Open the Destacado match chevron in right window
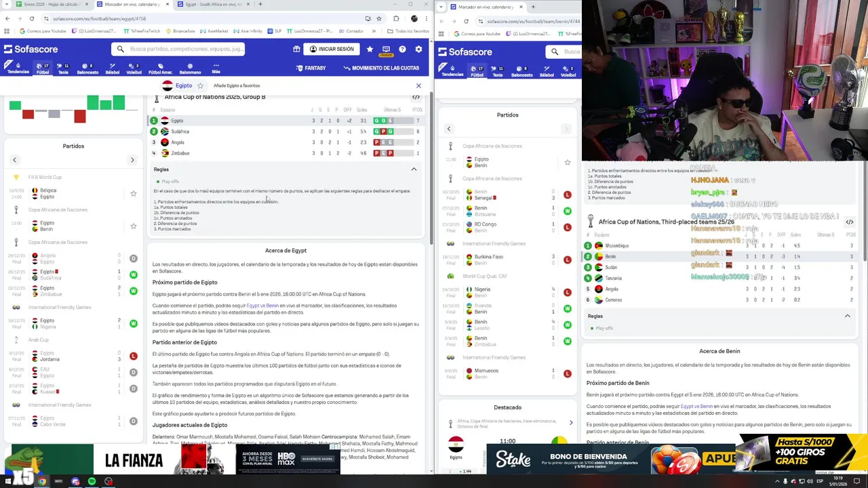868x488 pixels. tap(570, 423)
